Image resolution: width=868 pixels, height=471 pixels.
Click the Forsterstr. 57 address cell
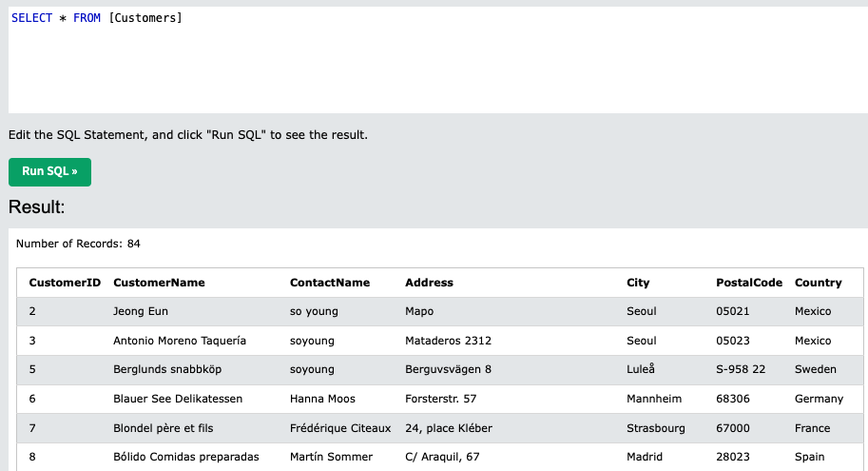point(440,399)
